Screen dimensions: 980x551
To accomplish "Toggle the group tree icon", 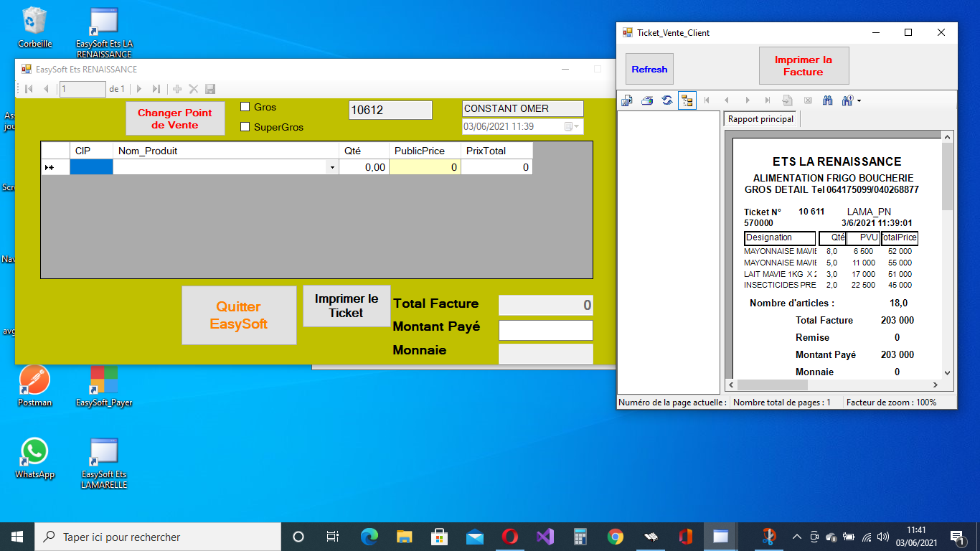I will 687,101.
